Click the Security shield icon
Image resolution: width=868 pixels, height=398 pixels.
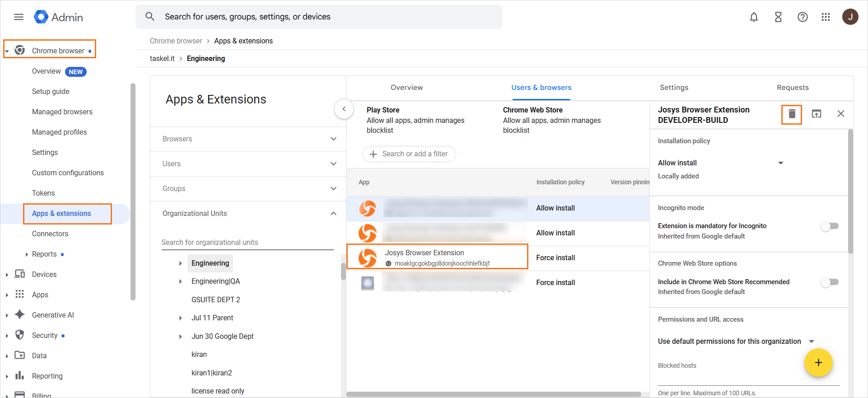point(19,335)
